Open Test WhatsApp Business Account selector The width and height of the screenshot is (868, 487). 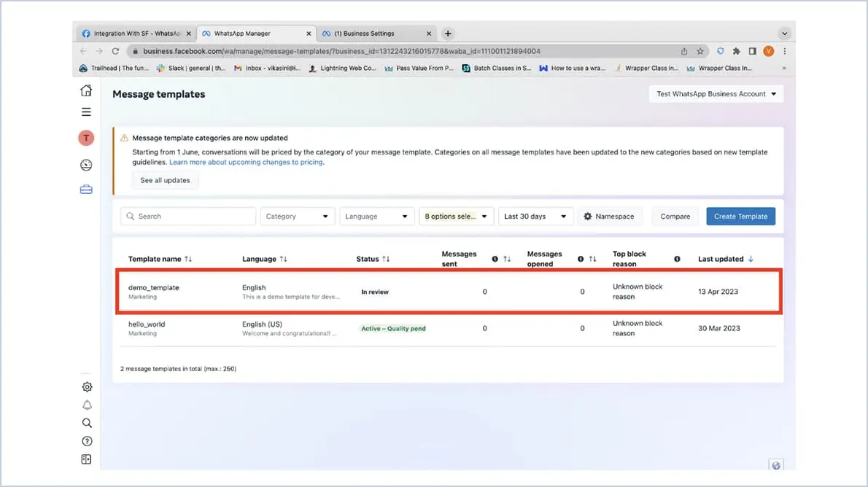click(716, 94)
